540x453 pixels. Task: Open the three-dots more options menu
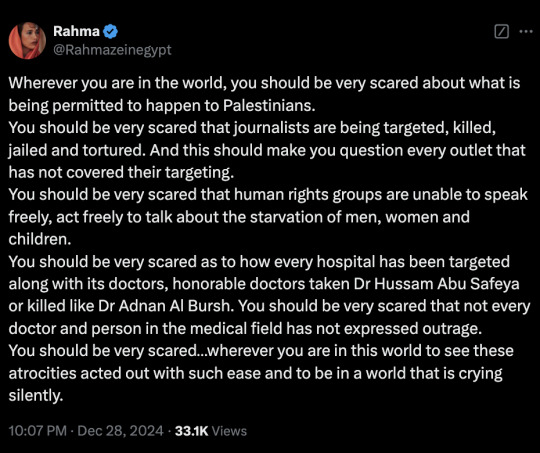(x=526, y=31)
